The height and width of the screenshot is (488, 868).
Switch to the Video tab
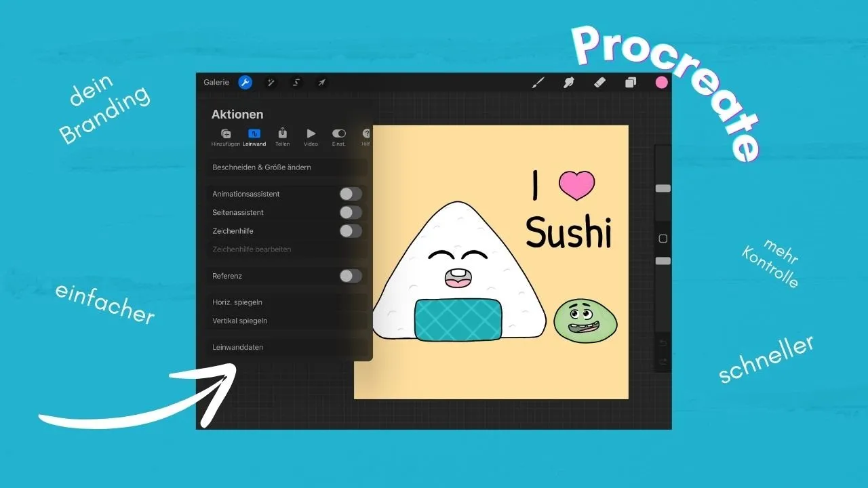(311, 138)
